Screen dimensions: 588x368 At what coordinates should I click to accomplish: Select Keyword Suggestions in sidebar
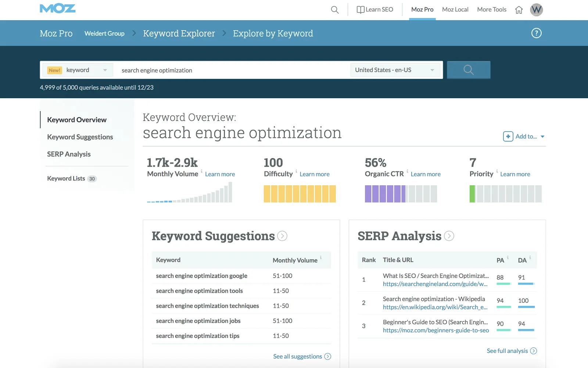(80, 137)
